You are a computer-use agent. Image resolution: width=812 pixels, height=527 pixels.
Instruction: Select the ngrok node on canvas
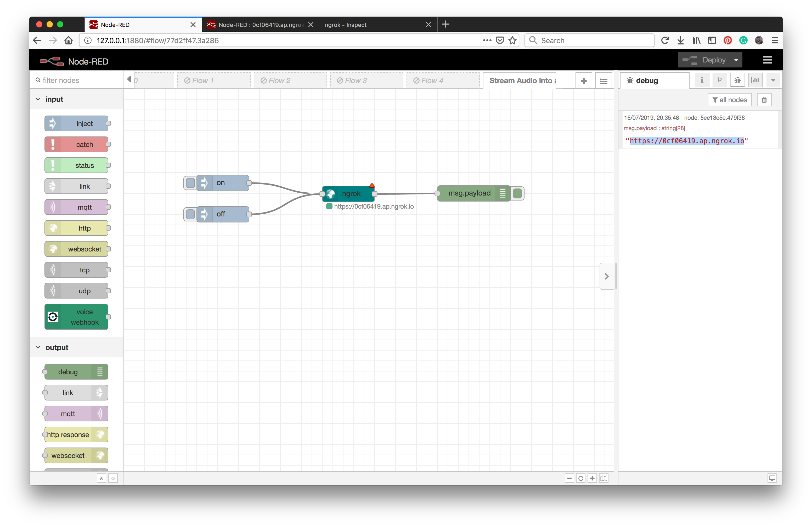coord(348,194)
